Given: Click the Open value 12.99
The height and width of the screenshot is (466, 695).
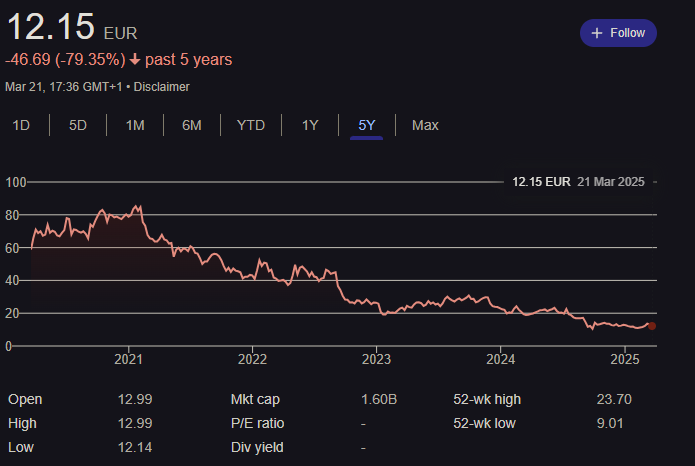Looking at the screenshot, I should click(x=135, y=399).
